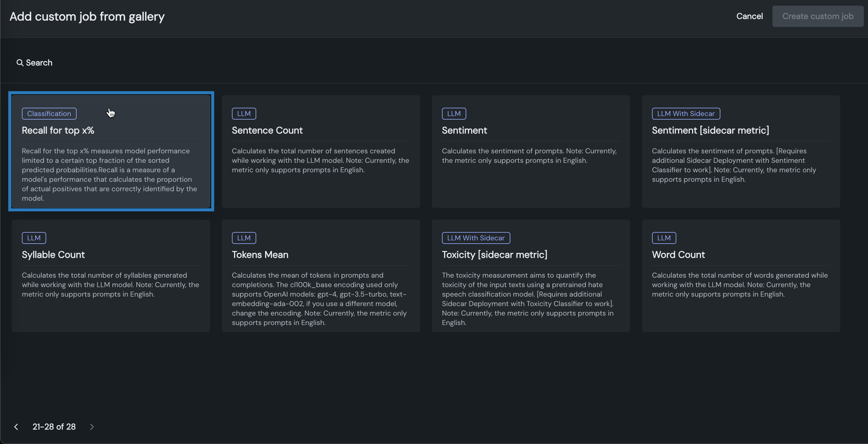868x444 pixels.
Task: Click the LLM tag on Word Count card
Action: (x=664, y=238)
